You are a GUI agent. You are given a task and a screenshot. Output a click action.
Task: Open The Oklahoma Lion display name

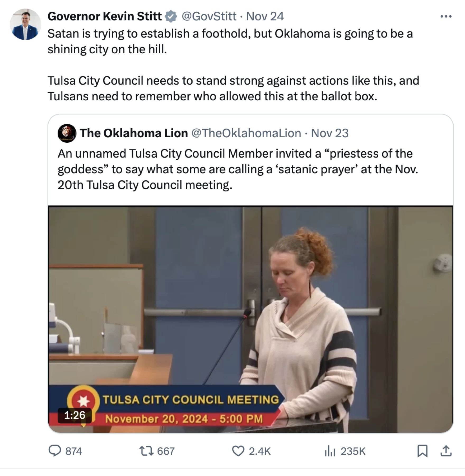click(134, 133)
